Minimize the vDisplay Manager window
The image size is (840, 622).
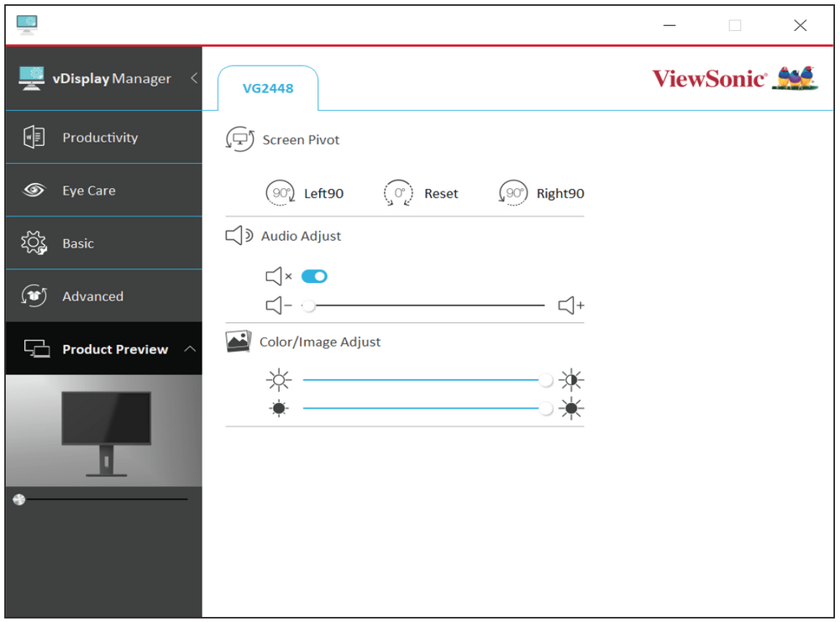[x=669, y=25]
